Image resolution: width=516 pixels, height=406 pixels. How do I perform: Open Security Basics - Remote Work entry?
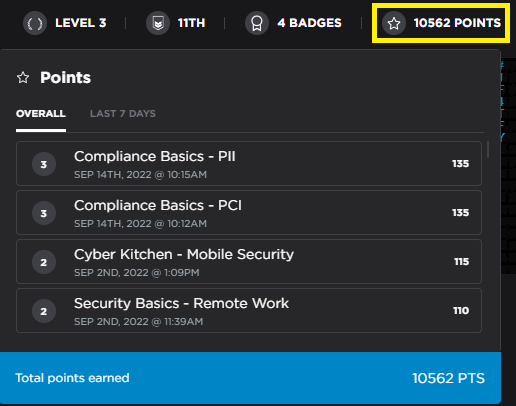pos(249,310)
